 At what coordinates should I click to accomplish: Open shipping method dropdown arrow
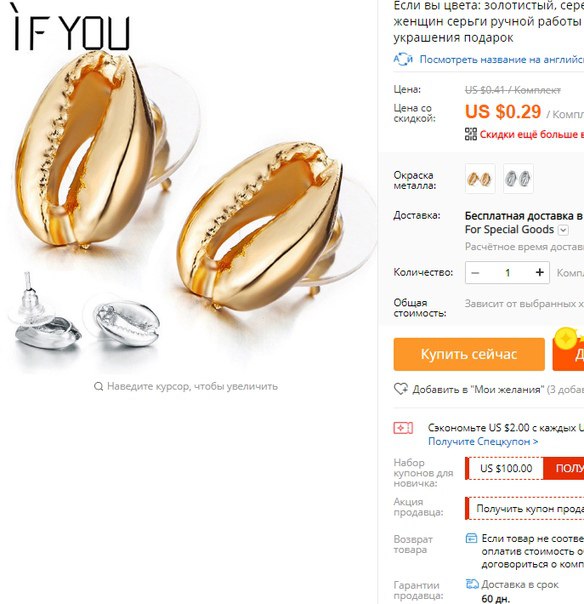tap(563, 230)
